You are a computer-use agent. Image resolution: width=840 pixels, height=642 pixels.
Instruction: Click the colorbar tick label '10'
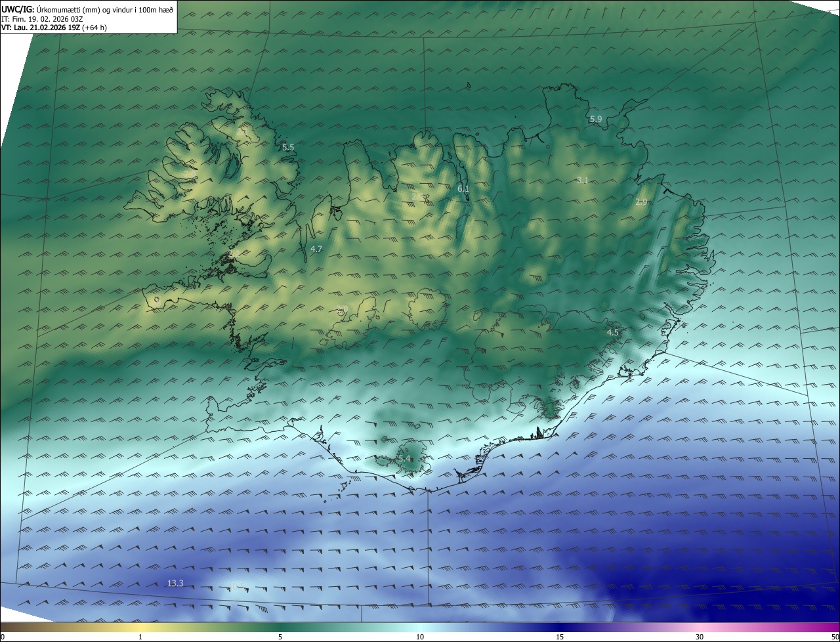[x=420, y=637]
